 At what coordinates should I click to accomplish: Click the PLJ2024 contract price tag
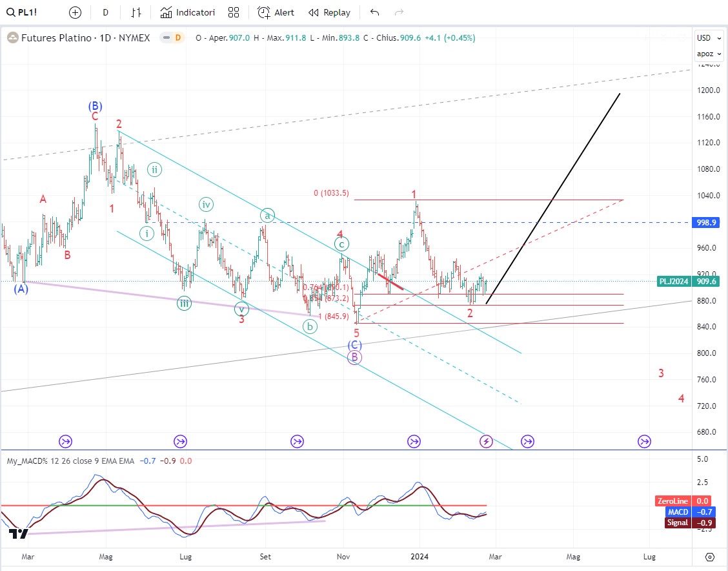(674, 281)
